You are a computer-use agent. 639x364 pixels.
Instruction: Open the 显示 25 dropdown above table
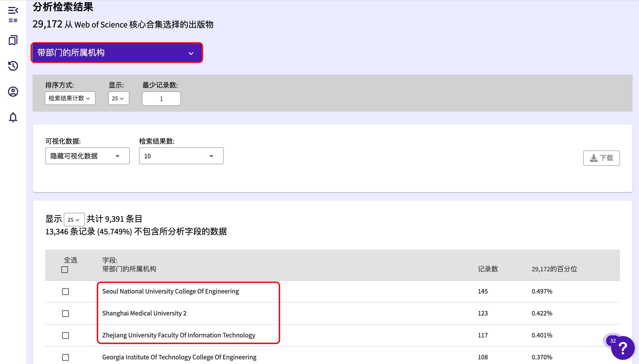(74, 220)
